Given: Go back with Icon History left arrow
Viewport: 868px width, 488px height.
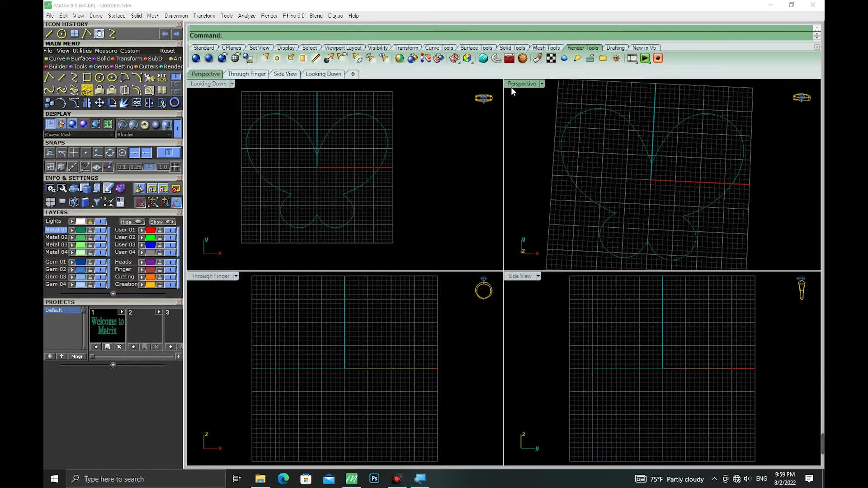Looking at the screenshot, I should click(165, 34).
